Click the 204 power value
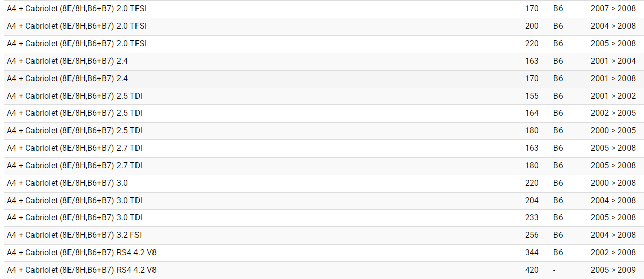 click(x=532, y=201)
